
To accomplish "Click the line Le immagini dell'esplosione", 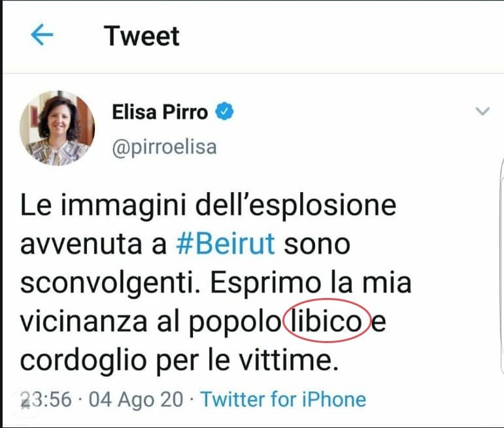I will click(x=209, y=206).
